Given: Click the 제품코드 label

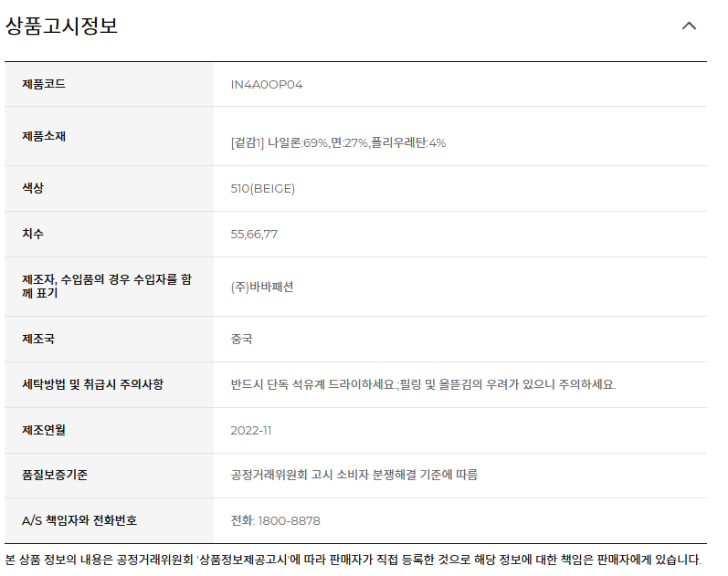Looking at the screenshot, I should [44, 84].
